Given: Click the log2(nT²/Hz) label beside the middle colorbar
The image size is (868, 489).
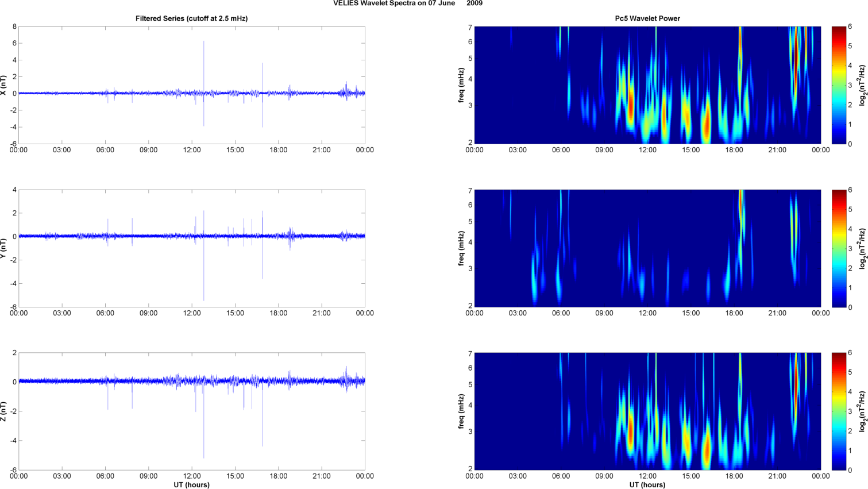Looking at the screenshot, I should (862, 248).
